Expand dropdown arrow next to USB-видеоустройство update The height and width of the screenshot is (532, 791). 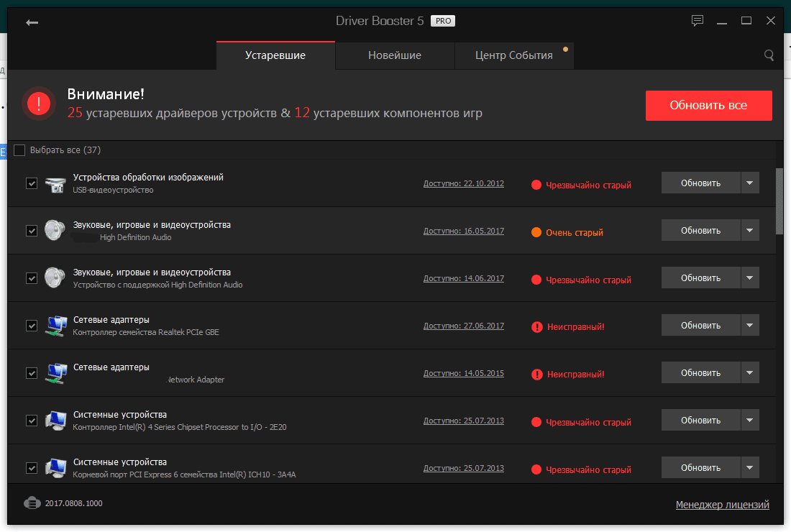749,183
